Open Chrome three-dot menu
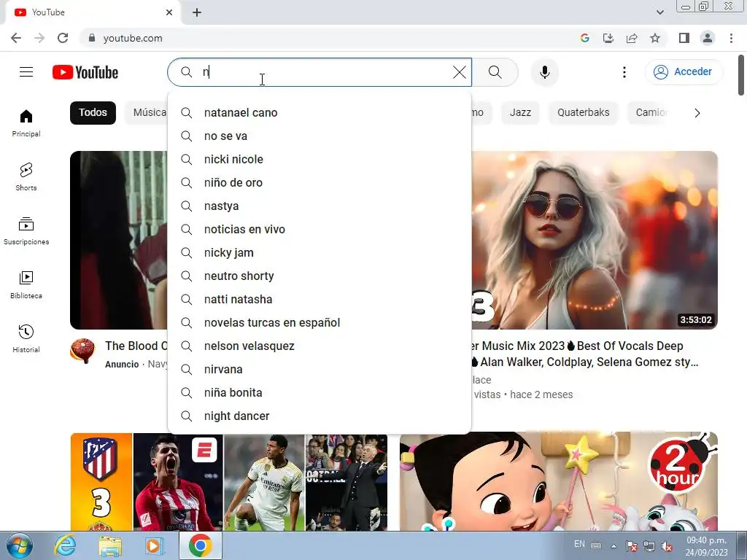 tap(731, 38)
